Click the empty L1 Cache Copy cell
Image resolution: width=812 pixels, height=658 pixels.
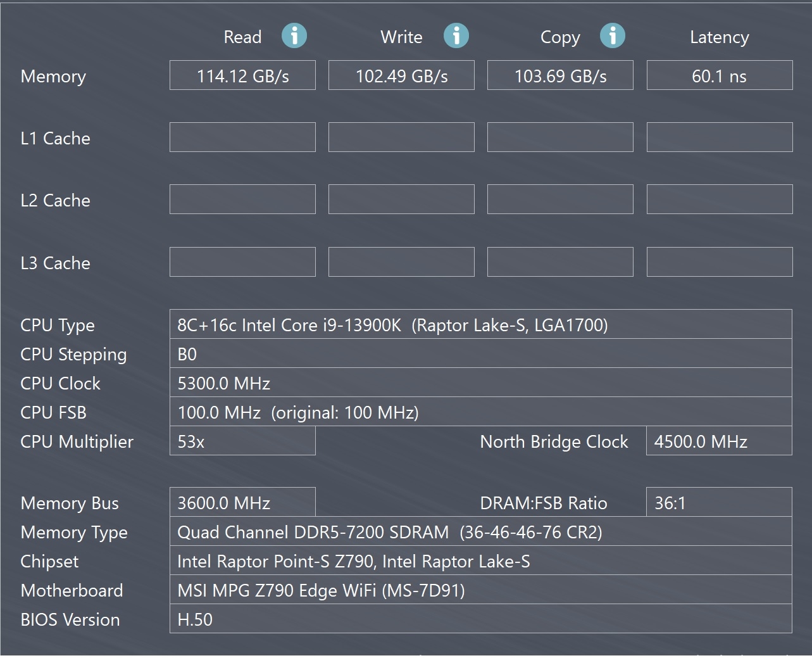point(560,137)
